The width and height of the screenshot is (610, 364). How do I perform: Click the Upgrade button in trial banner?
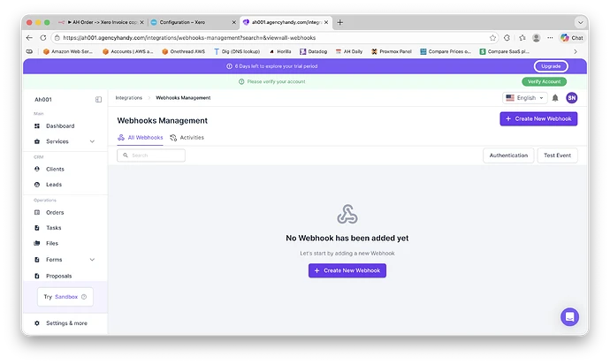[x=551, y=66]
